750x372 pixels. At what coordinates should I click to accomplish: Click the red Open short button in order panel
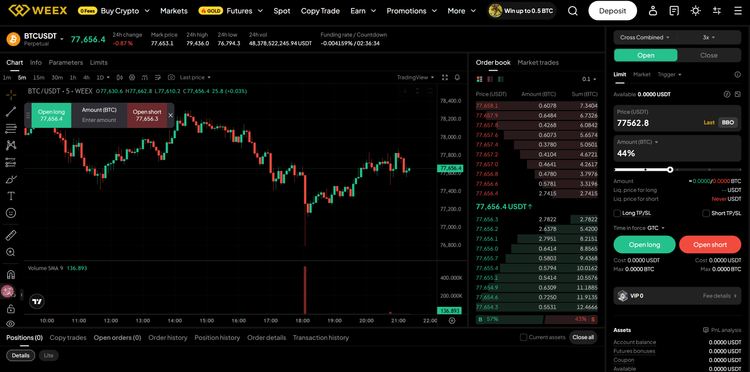pyautogui.click(x=710, y=245)
